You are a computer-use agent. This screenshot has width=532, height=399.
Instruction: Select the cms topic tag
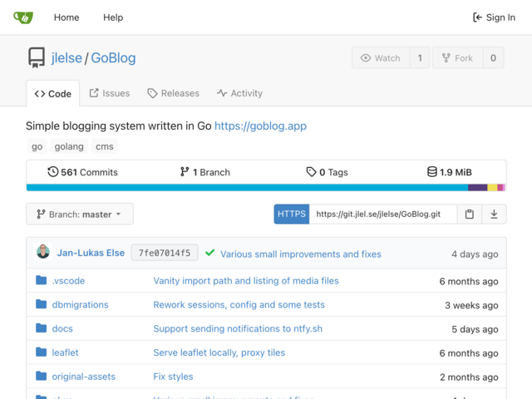pyautogui.click(x=105, y=146)
